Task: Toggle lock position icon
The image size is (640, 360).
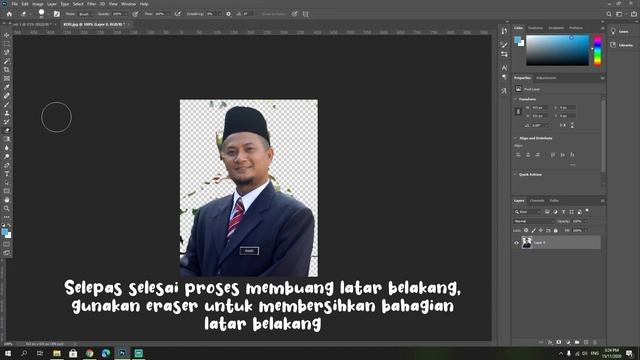Action: pyautogui.click(x=541, y=230)
